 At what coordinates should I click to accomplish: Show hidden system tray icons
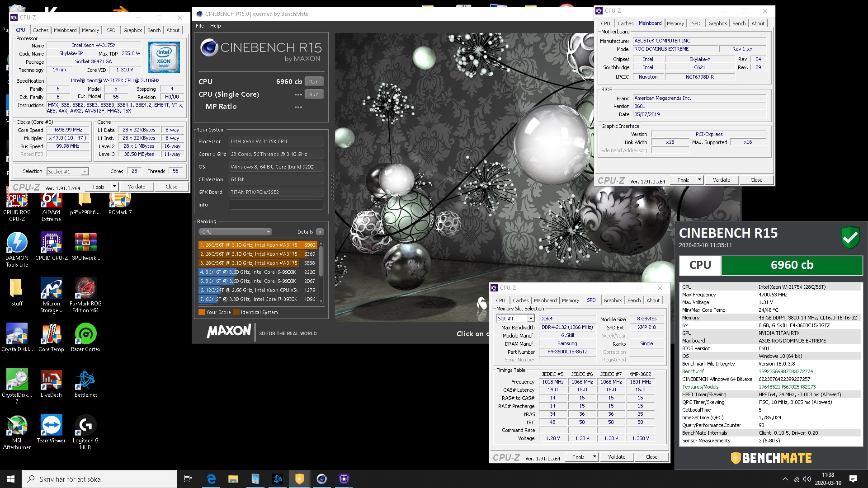(x=785, y=479)
